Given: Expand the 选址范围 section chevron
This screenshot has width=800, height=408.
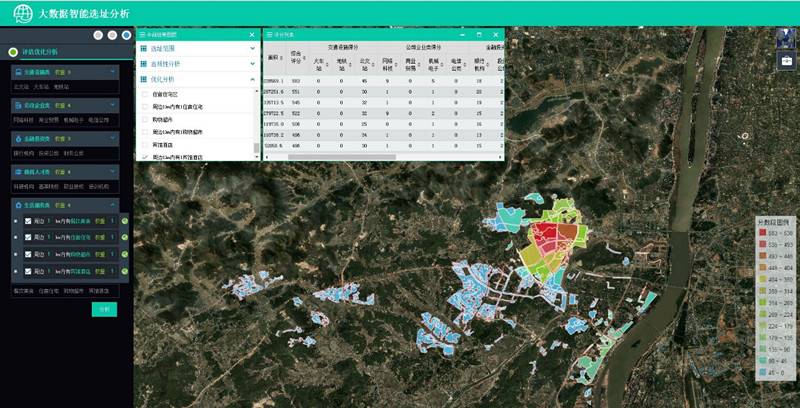Looking at the screenshot, I should click(252, 48).
